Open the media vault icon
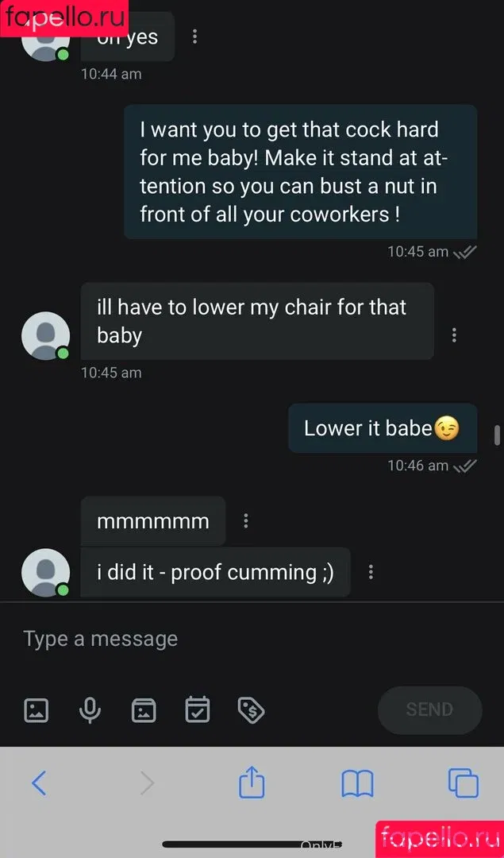This screenshot has height=858, width=504. (x=144, y=710)
